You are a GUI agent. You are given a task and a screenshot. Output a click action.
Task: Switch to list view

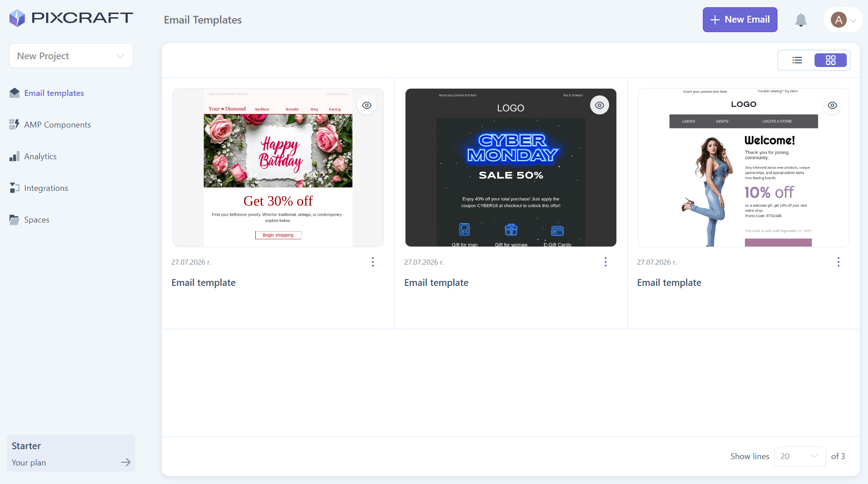797,60
